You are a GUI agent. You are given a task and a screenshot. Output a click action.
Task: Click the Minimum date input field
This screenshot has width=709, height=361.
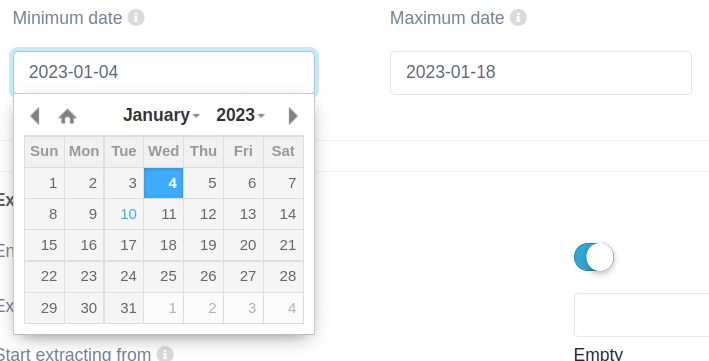point(164,72)
